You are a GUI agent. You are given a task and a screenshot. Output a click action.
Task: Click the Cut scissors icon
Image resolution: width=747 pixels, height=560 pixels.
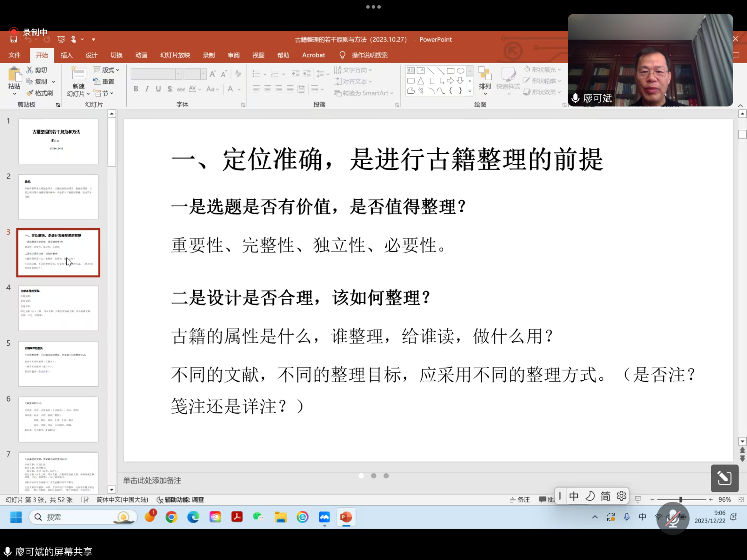click(30, 70)
